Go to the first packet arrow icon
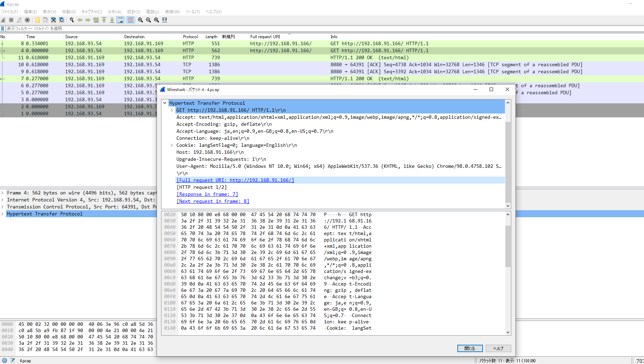This screenshot has width=644, height=364. pos(104,20)
